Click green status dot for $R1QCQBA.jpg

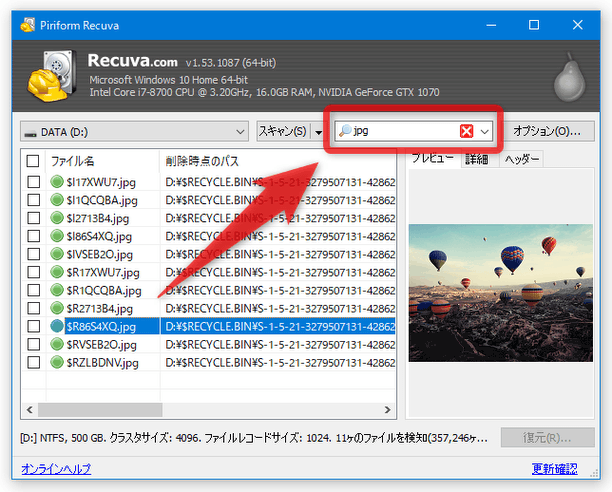[x=57, y=290]
